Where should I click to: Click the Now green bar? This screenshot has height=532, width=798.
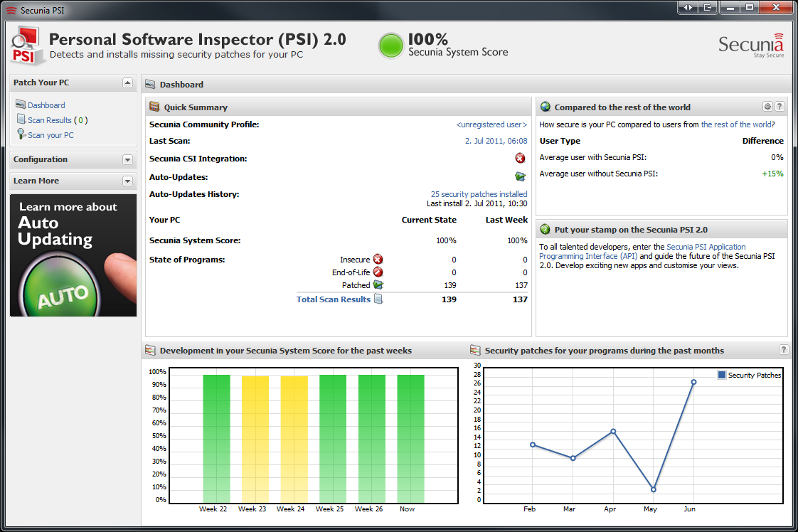tap(410, 439)
